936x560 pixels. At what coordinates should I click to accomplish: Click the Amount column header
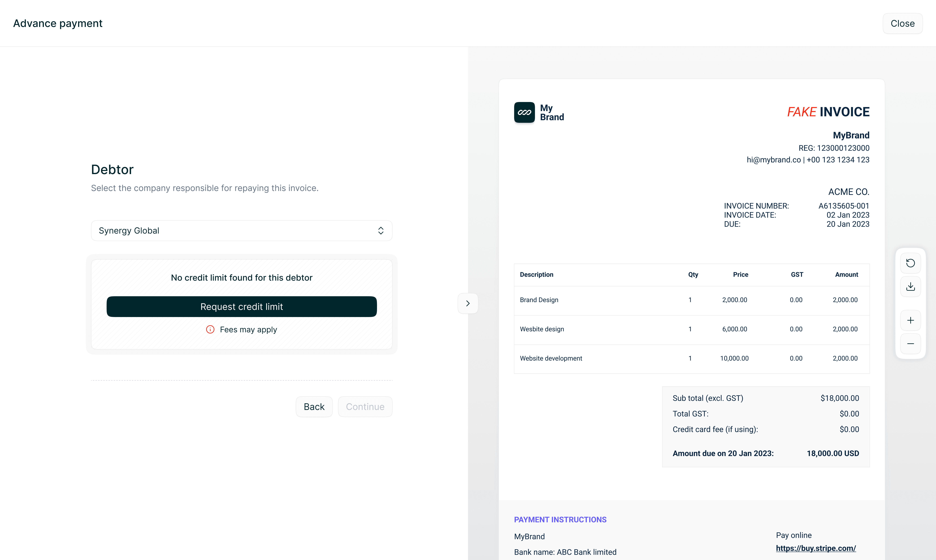846,275
